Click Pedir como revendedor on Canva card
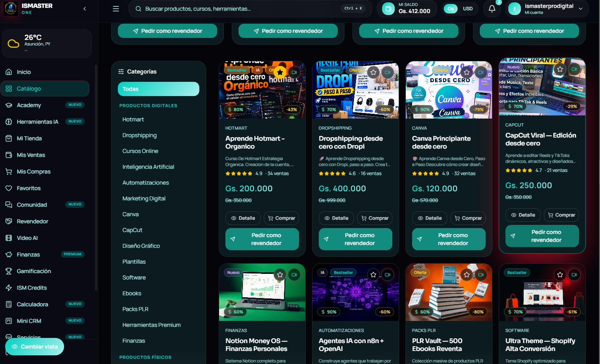Viewport: 600px width, 364px height. [x=449, y=239]
